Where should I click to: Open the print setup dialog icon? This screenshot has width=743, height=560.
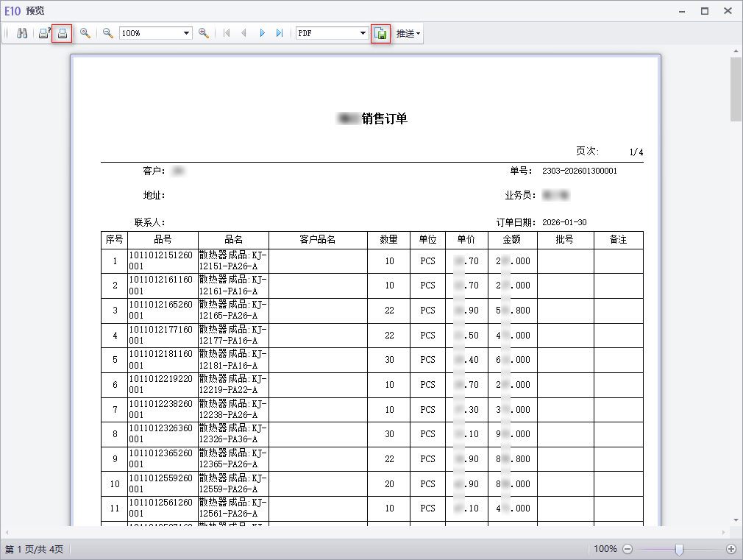click(x=44, y=33)
